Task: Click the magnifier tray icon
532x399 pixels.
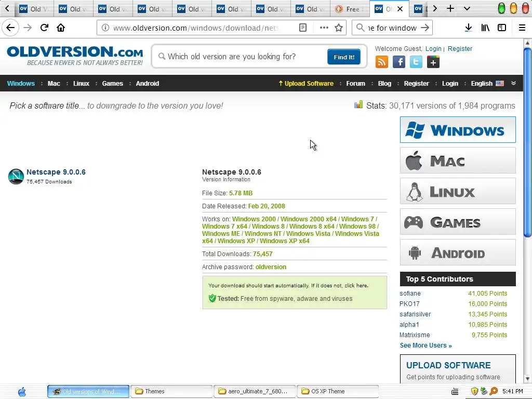Action: [x=494, y=392]
